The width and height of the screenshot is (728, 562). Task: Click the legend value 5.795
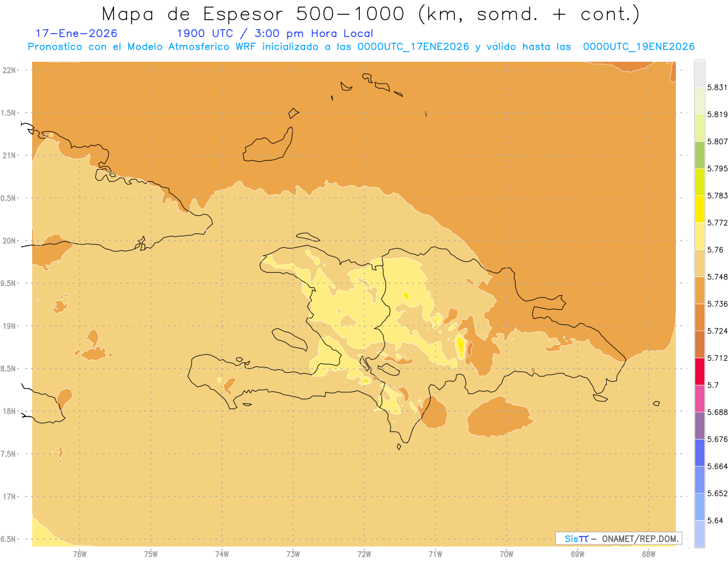coord(717,169)
